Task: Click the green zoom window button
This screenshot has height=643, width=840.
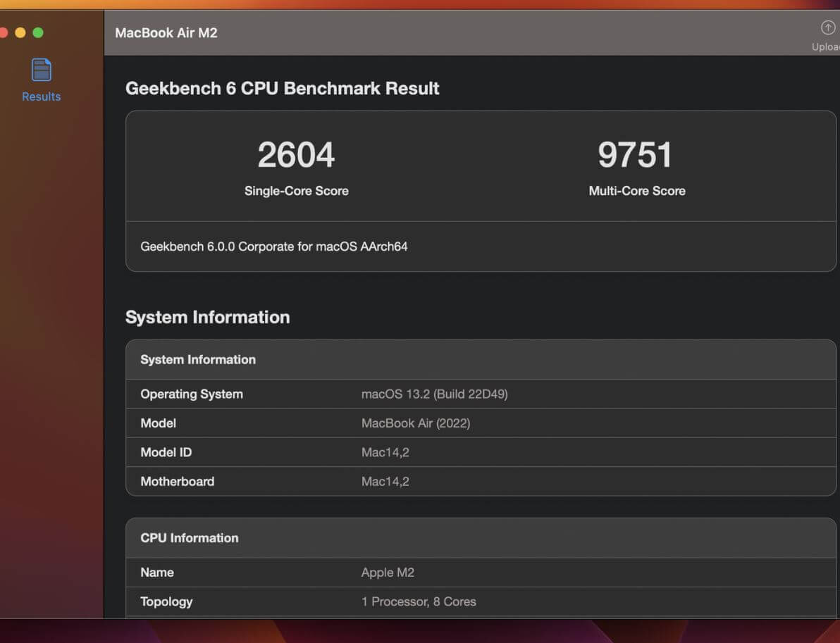Action: pyautogui.click(x=38, y=32)
